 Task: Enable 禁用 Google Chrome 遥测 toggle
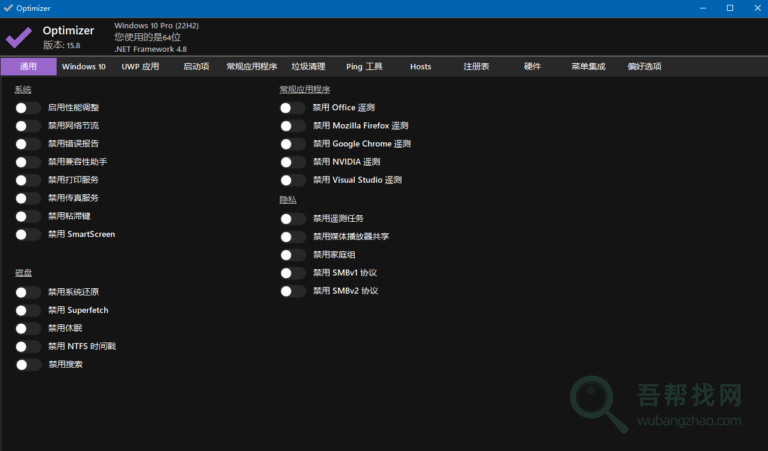(x=293, y=144)
